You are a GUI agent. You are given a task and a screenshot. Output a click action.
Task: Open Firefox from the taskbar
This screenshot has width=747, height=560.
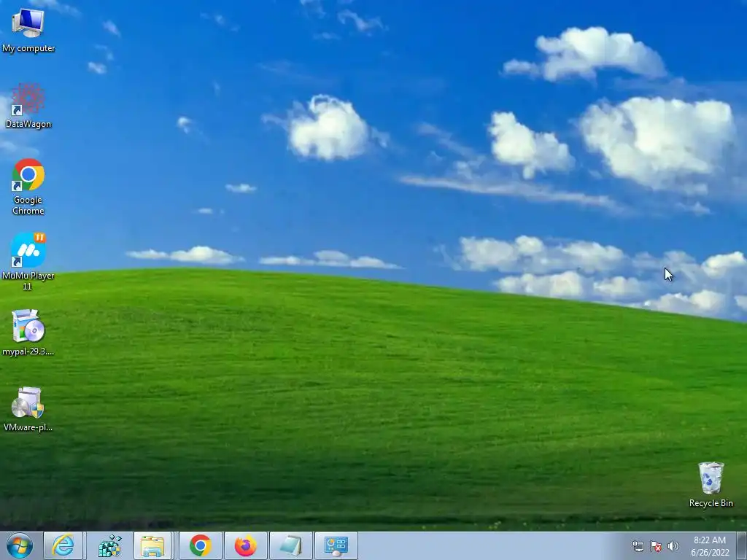[245, 545]
